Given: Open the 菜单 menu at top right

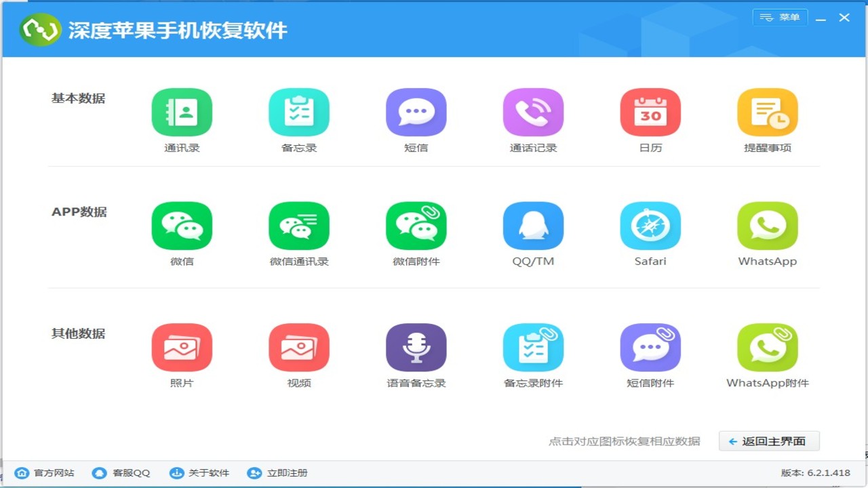Looking at the screenshot, I should coord(780,17).
